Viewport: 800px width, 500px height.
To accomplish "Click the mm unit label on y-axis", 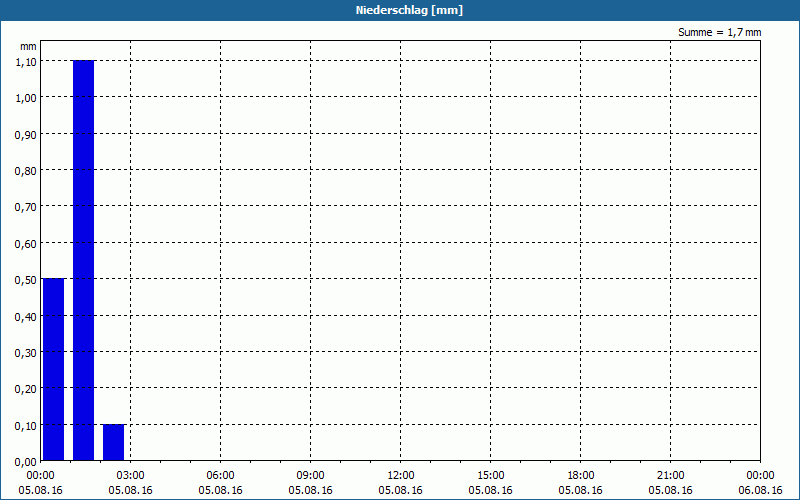I will point(29,46).
